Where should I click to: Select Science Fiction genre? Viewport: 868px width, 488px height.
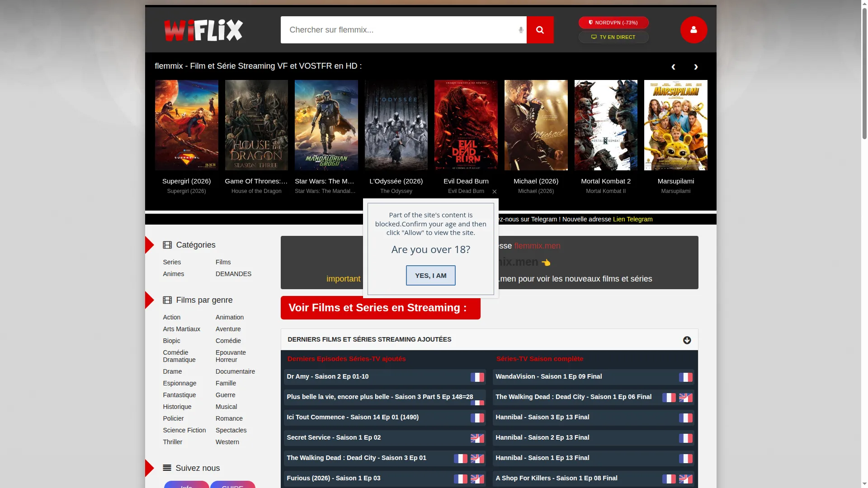pos(184,430)
